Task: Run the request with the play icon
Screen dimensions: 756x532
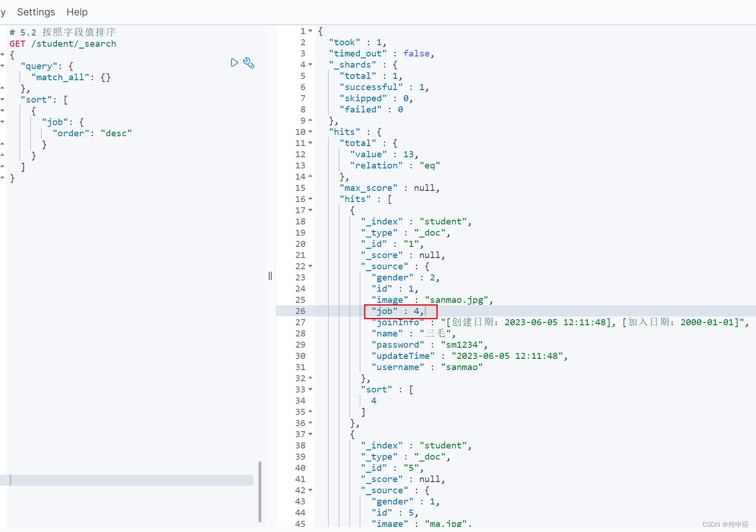Action: click(234, 63)
